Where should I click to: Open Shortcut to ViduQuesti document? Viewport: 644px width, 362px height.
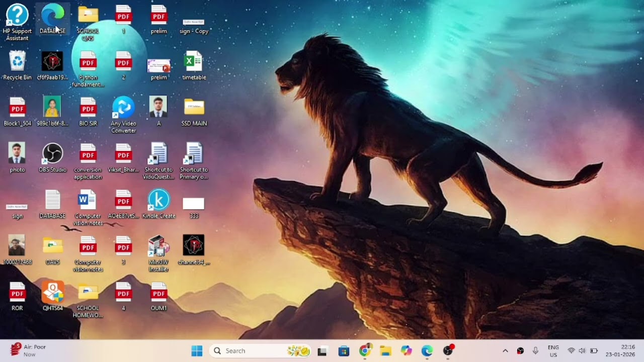(x=158, y=161)
